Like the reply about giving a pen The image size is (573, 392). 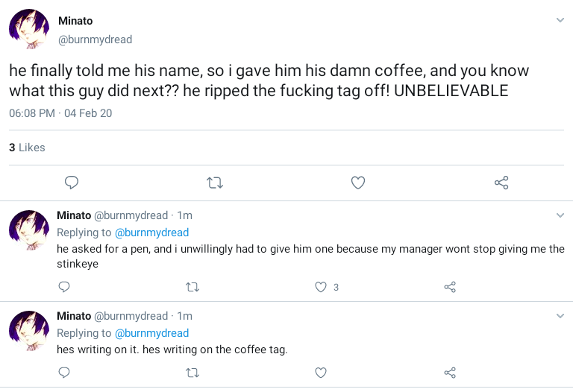[x=321, y=287]
